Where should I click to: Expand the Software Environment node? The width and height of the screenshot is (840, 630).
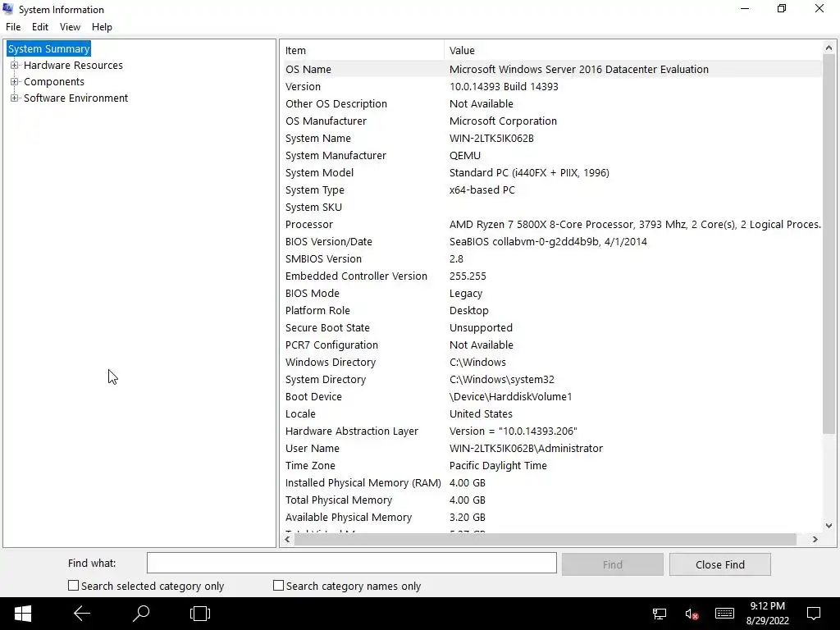click(x=15, y=98)
